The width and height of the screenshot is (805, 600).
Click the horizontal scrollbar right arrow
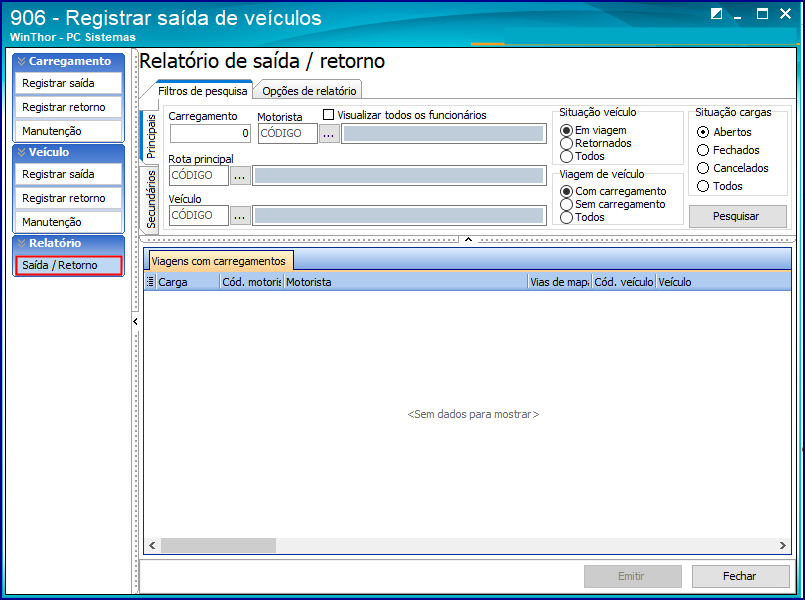click(x=782, y=546)
